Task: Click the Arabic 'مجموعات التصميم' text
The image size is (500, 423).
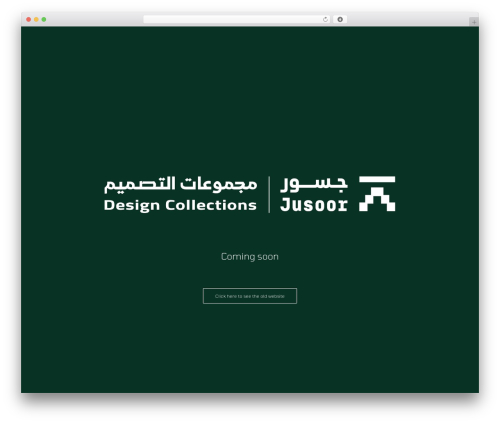Action: 180,184
